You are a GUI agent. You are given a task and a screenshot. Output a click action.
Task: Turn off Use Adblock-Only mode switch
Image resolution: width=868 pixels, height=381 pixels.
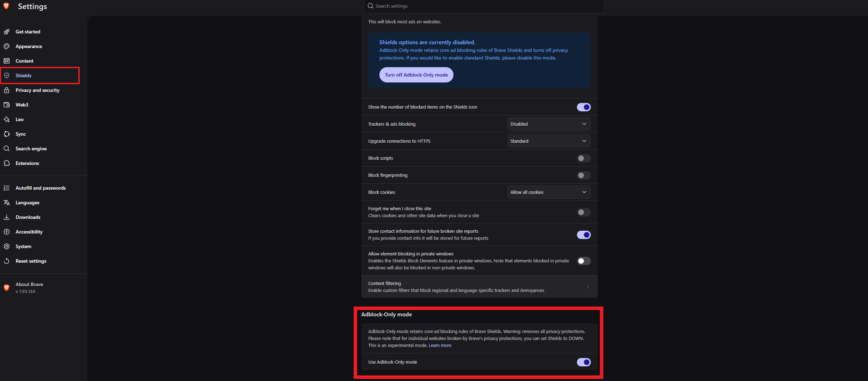[x=584, y=362]
